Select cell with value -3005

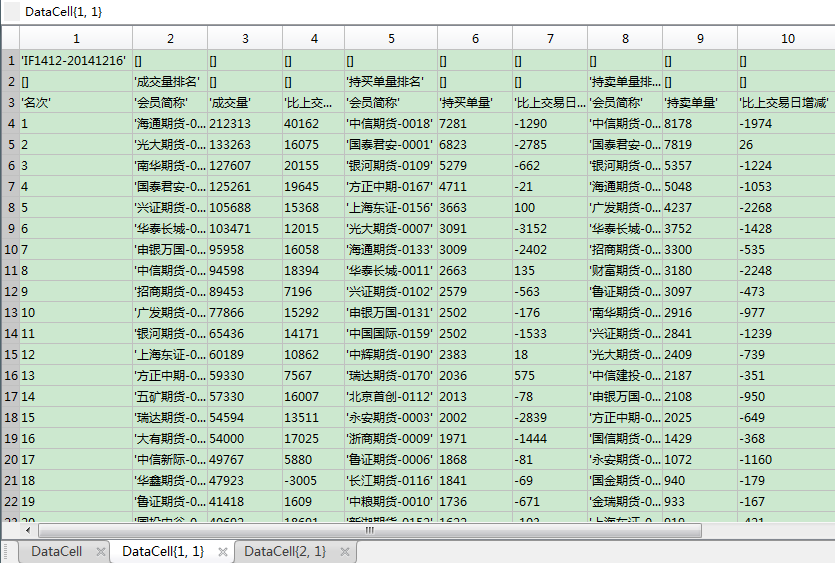click(314, 480)
